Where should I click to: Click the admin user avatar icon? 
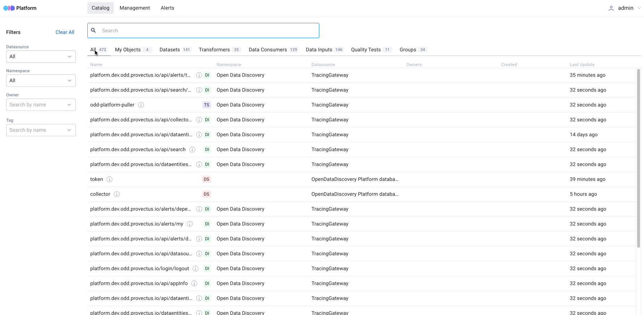click(x=611, y=8)
